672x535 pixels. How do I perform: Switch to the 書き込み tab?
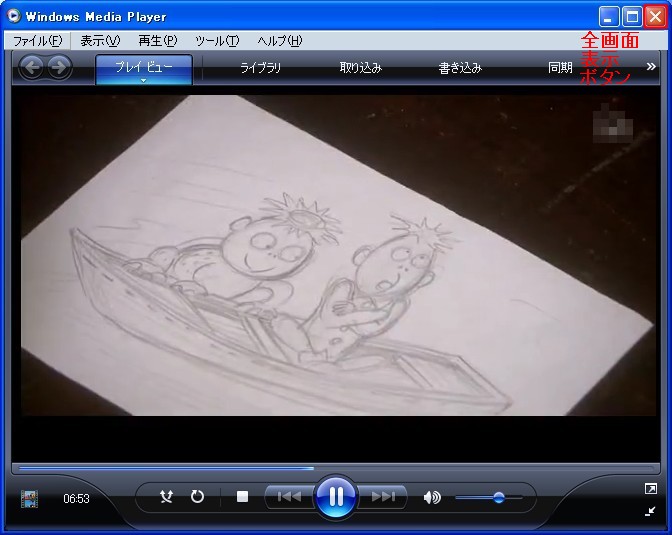click(460, 68)
